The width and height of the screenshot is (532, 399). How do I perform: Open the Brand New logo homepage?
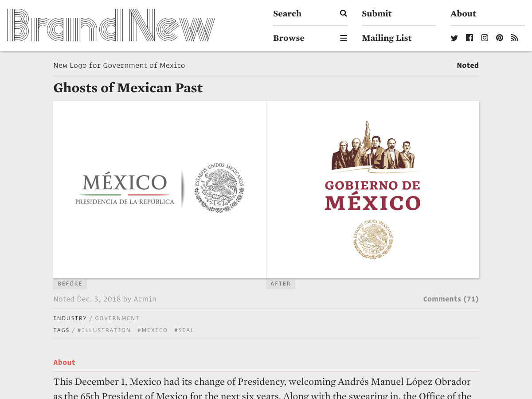coord(111,25)
